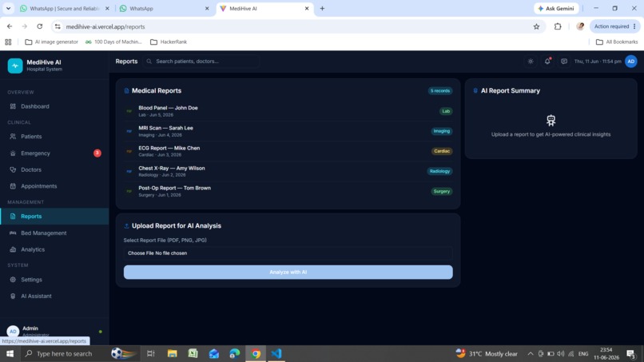Open Bed Management page
This screenshot has width=644, height=362.
tap(54, 233)
